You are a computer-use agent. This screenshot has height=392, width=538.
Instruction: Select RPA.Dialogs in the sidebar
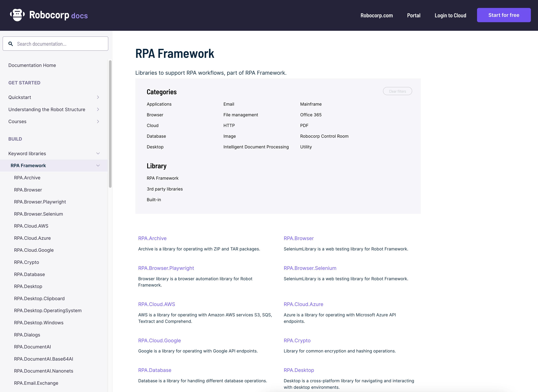coord(27,335)
